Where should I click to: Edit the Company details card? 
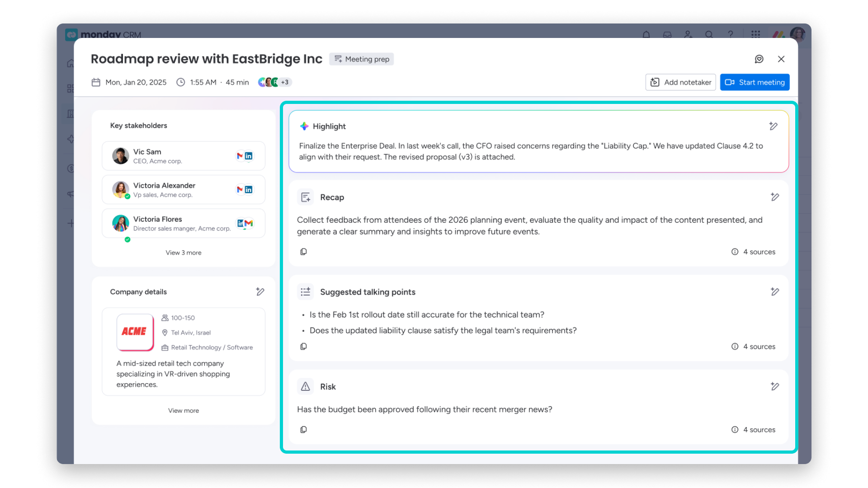click(260, 292)
